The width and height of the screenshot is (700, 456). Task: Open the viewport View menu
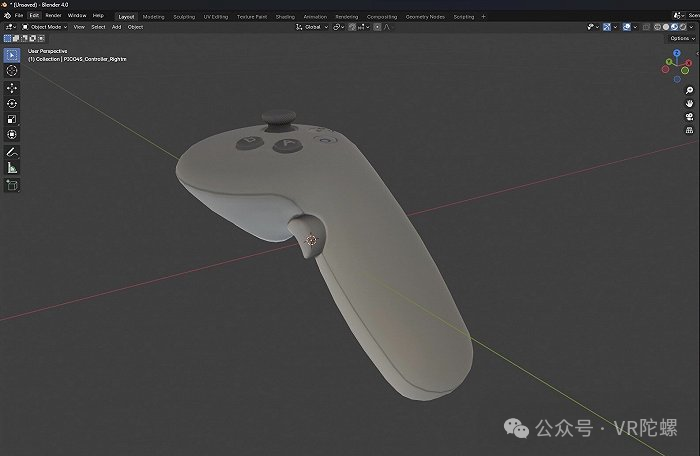[x=79, y=27]
